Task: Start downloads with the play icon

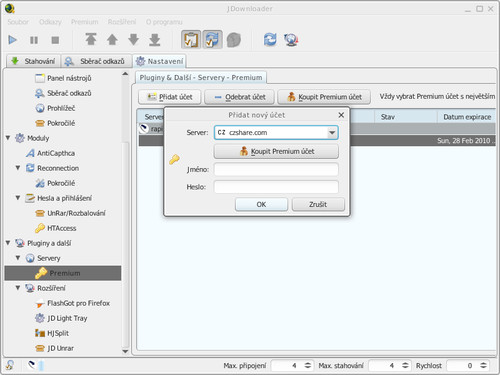Action: point(13,40)
